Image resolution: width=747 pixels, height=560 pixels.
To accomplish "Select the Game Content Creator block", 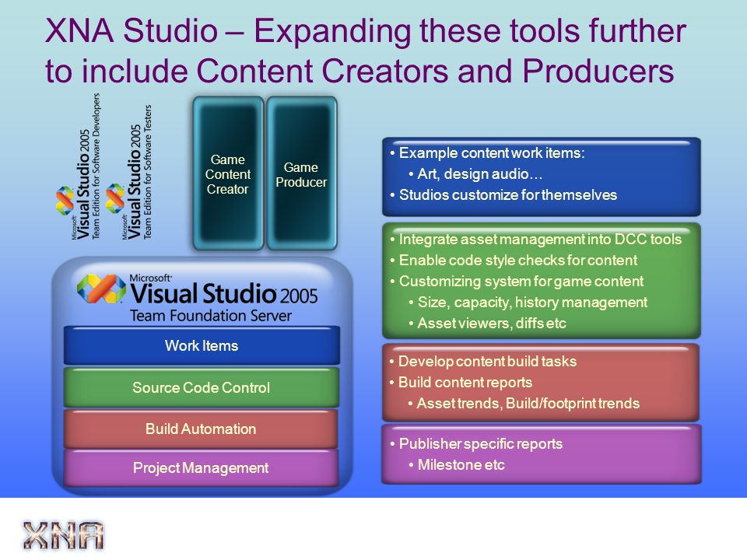I will 228,173.
